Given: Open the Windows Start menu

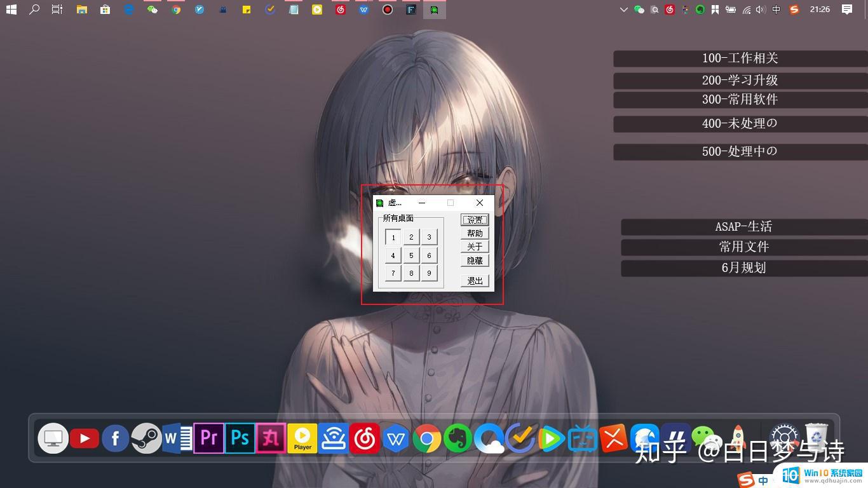Looking at the screenshot, I should 11,10.
